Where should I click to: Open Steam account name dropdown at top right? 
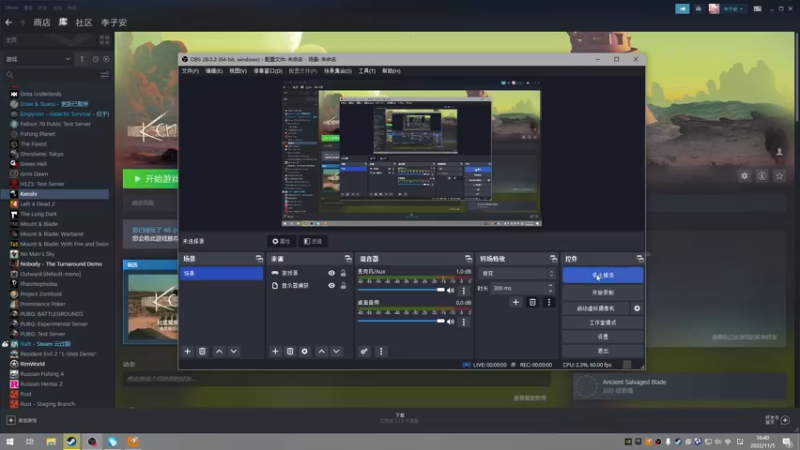(x=733, y=9)
